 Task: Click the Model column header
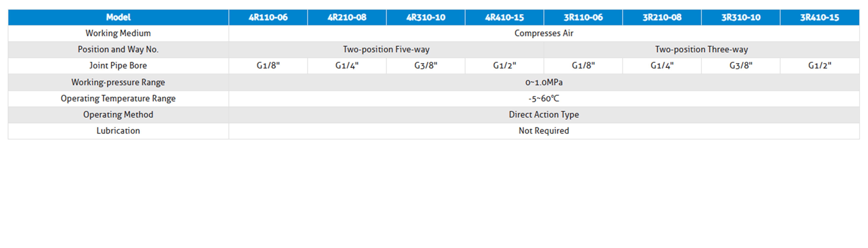pyautogui.click(x=118, y=17)
